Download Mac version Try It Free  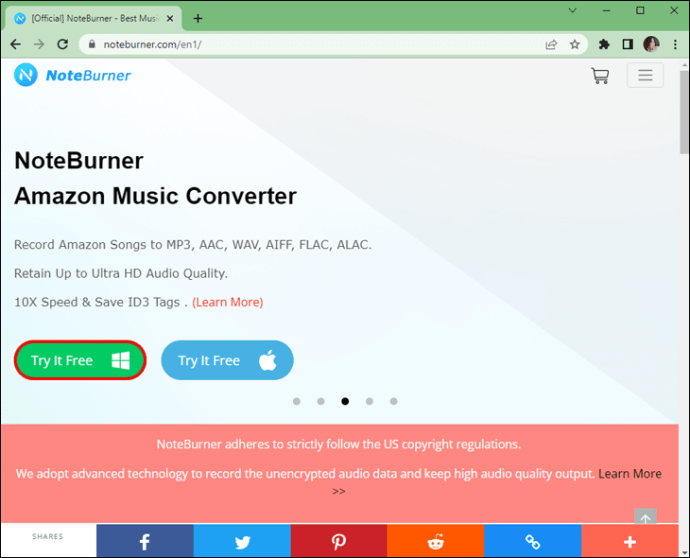click(x=227, y=360)
